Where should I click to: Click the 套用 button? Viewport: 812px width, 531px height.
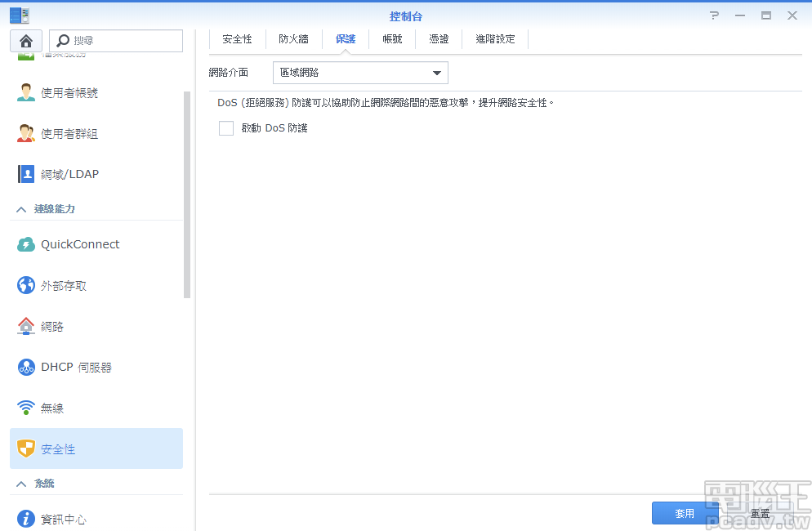pyautogui.click(x=685, y=512)
